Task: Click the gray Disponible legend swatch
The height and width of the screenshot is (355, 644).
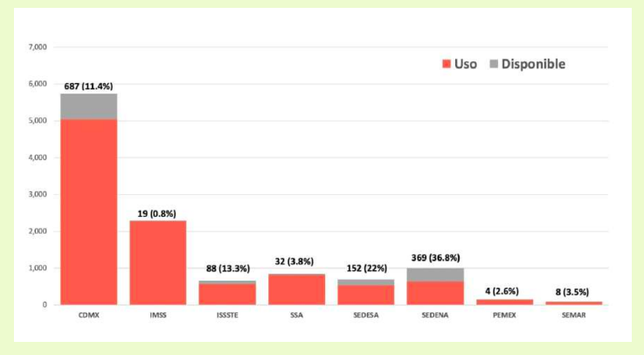Action: [x=494, y=64]
